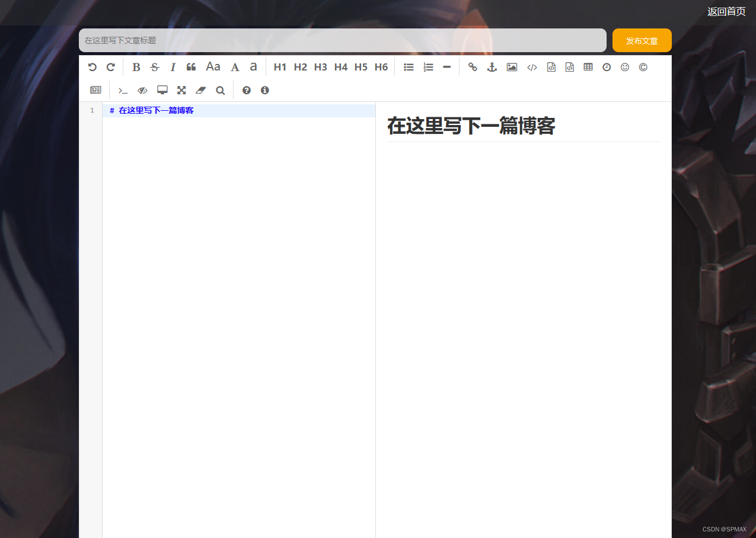Insert preformatted text block icon
Image resolution: width=756 pixels, height=538 pixels.
click(551, 67)
